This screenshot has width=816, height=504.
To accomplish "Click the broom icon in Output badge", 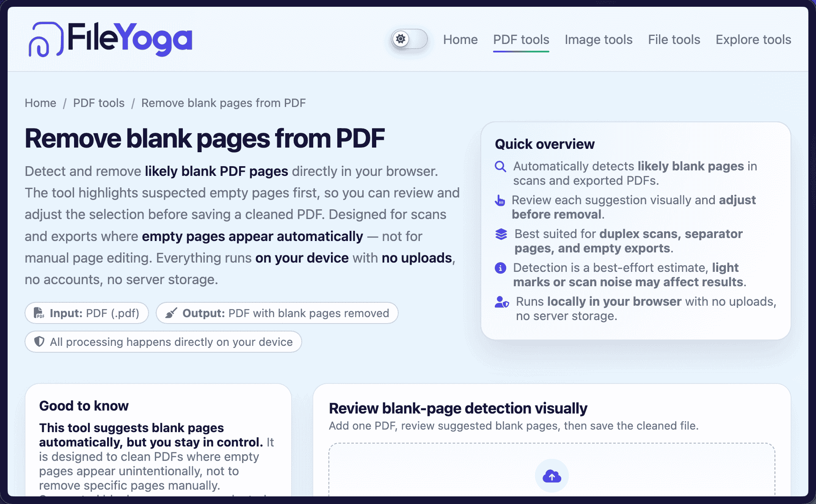I will (171, 313).
